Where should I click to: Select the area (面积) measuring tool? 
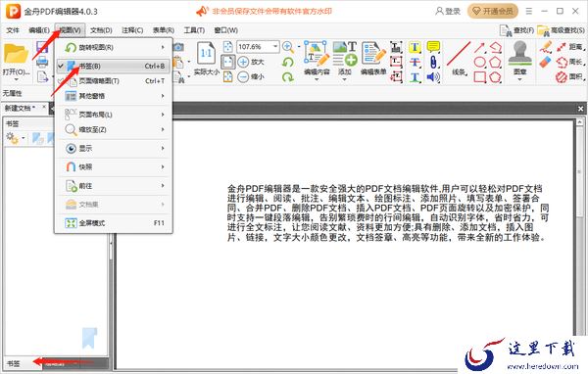click(x=570, y=77)
